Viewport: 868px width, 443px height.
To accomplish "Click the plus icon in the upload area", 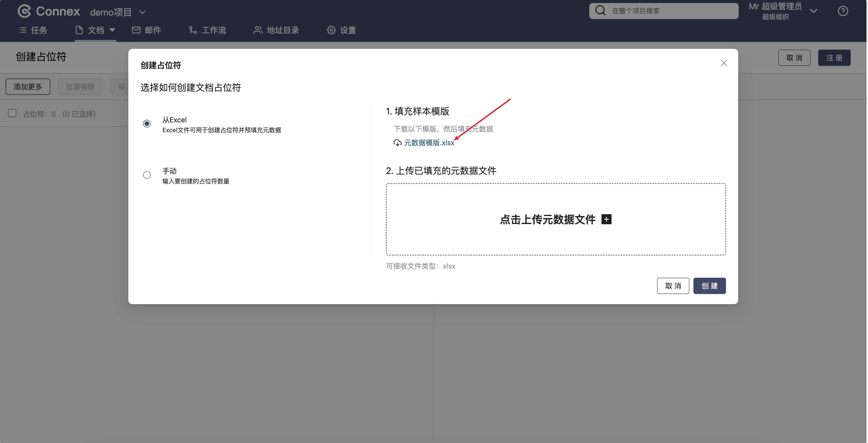I will [606, 219].
